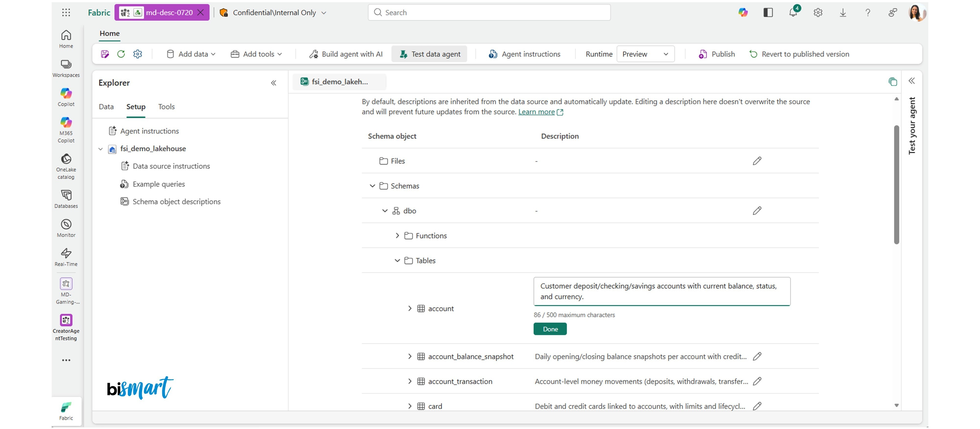Click Publish button
This screenshot has height=429, width=980.
(717, 54)
